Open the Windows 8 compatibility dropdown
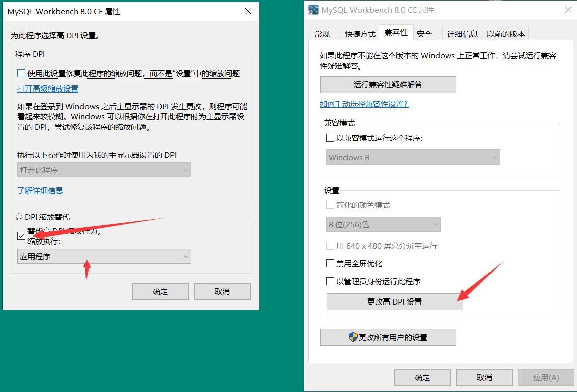Image resolution: width=577 pixels, height=392 pixels. click(x=413, y=157)
